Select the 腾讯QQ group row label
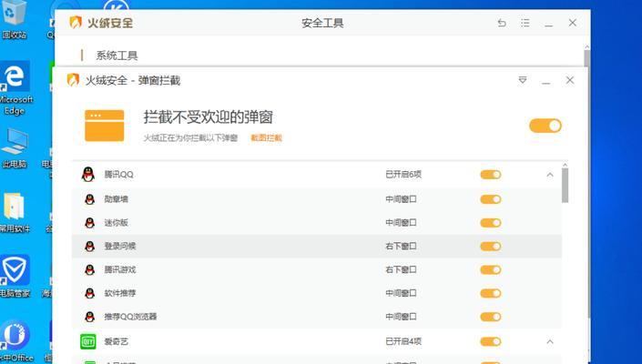642x364 pixels. click(118, 175)
